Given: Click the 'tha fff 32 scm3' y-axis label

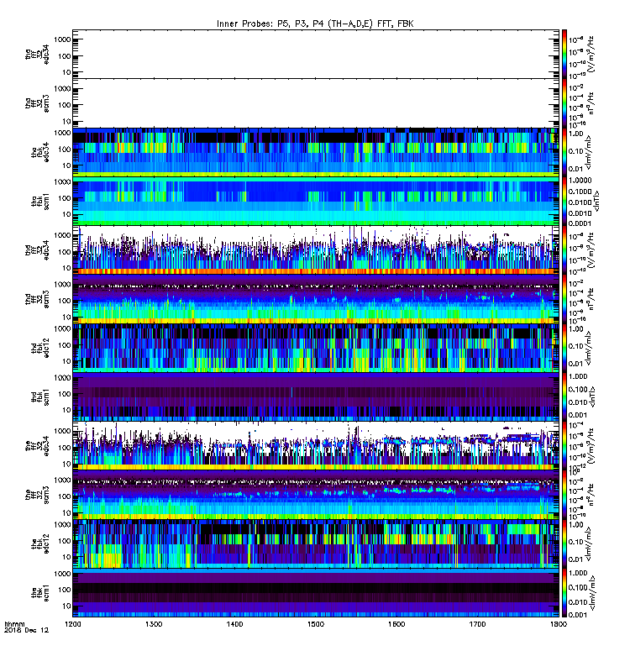Looking at the screenshot, I should (x=37, y=102).
